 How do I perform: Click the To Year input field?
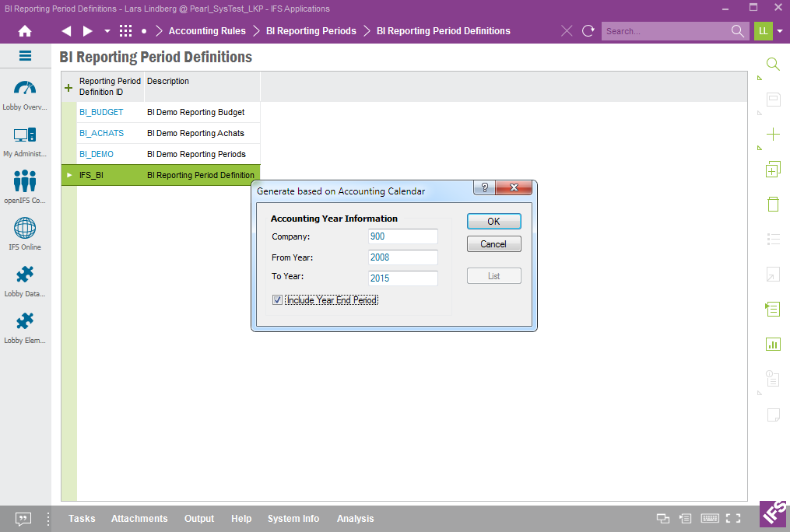tap(403, 278)
